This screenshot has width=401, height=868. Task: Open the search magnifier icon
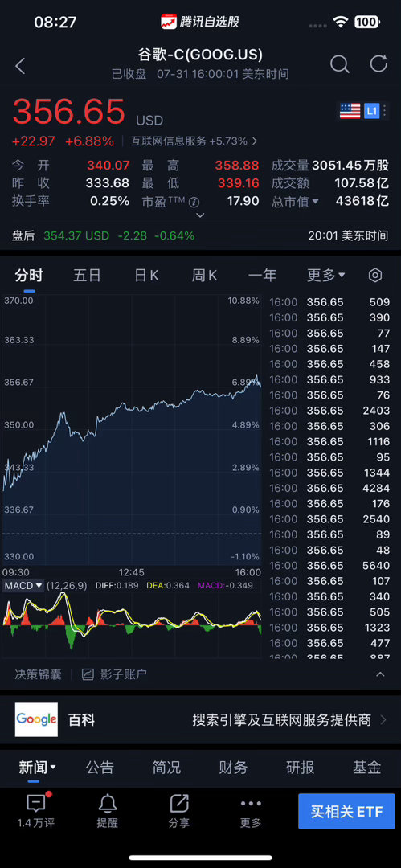click(340, 65)
